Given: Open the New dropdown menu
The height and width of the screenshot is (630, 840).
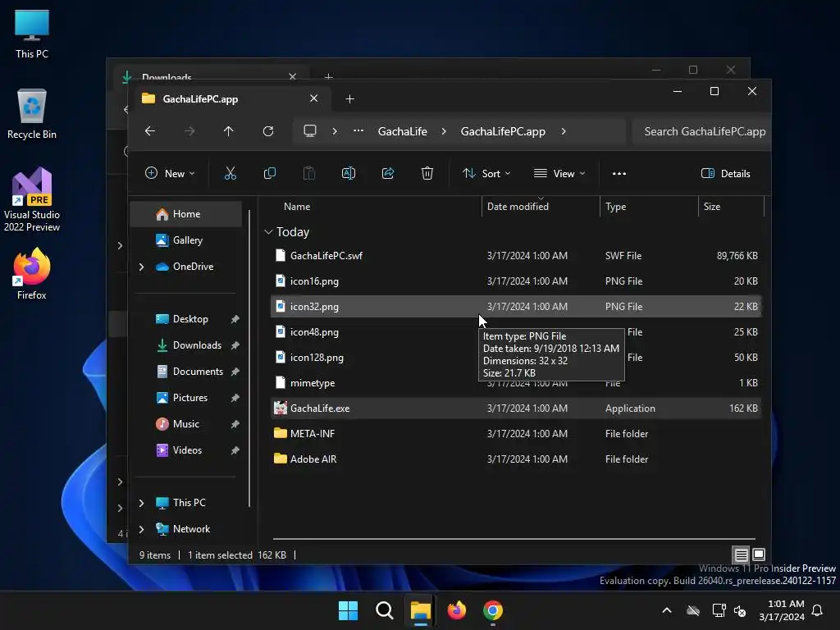Looking at the screenshot, I should [x=170, y=174].
